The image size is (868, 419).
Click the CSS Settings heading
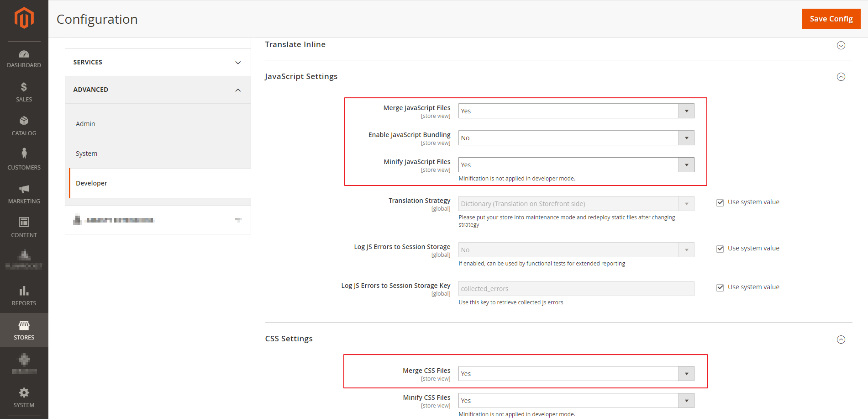click(x=289, y=339)
